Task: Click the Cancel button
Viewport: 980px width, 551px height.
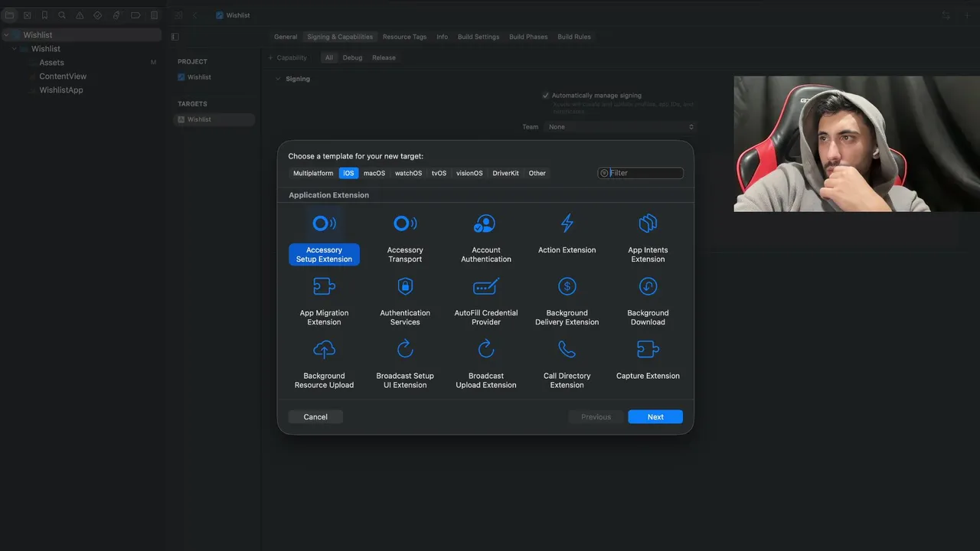Action: click(315, 417)
